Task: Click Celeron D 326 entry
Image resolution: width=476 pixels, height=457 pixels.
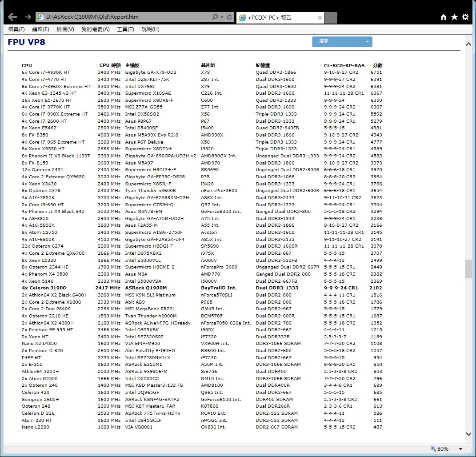Action: tap(38, 413)
